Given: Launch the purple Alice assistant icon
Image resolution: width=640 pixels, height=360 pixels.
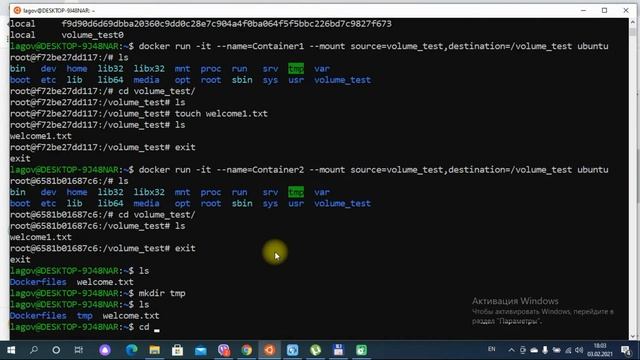Looking at the screenshot, I should (105, 350).
